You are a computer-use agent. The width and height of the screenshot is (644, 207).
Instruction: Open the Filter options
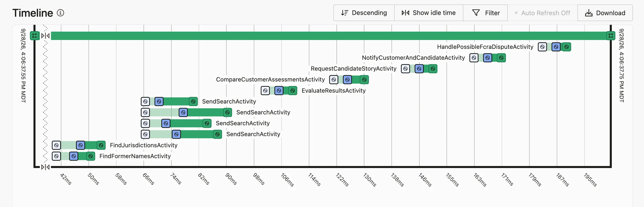click(485, 13)
